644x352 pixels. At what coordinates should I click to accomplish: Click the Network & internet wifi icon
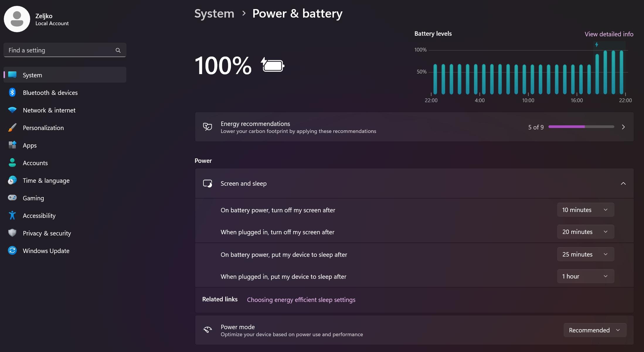12,110
